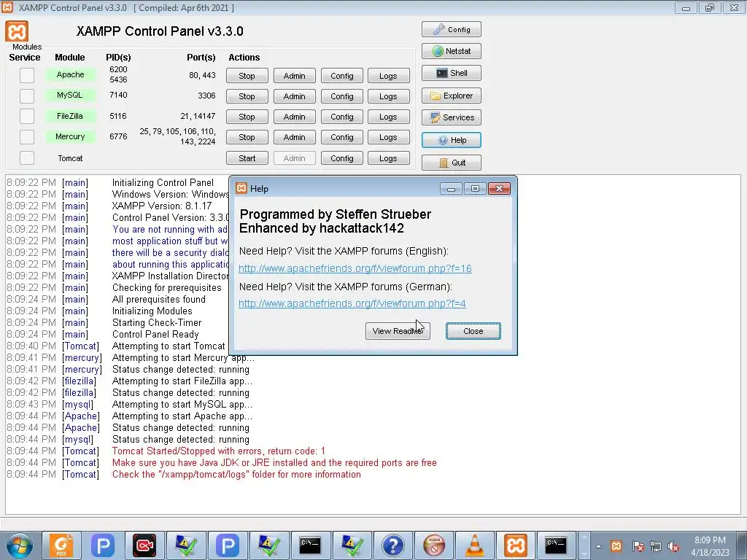Screen dimensions: 747x560
Task: Quit XAMPP using the Quit button
Action: pos(451,163)
